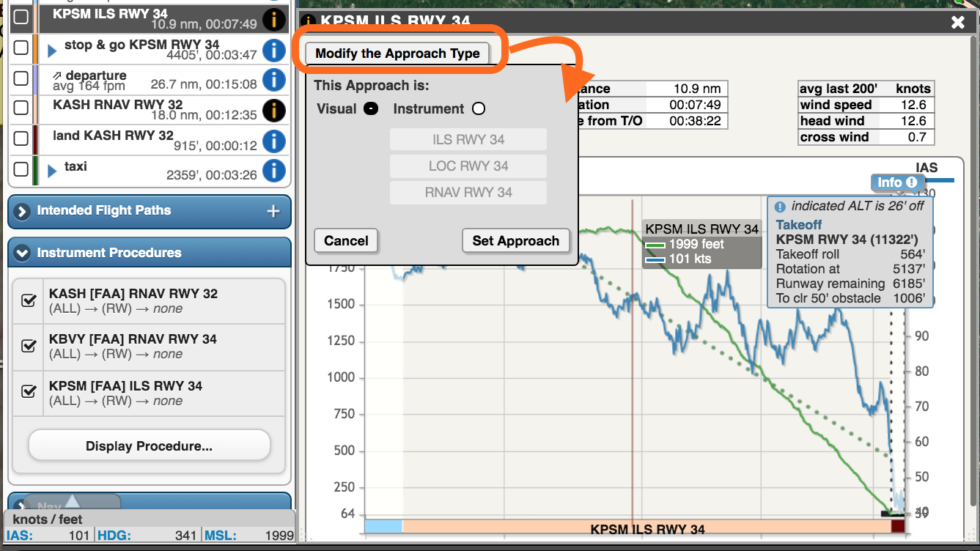Tick checkbox for KASH RNAV RWY 32 segment
The image size is (980, 551).
coord(21,108)
